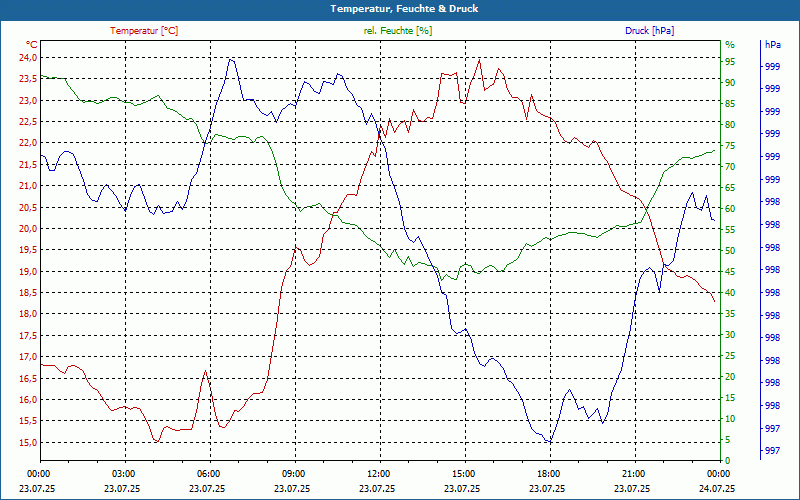Click the "18,5" temperature axis value

28,293
